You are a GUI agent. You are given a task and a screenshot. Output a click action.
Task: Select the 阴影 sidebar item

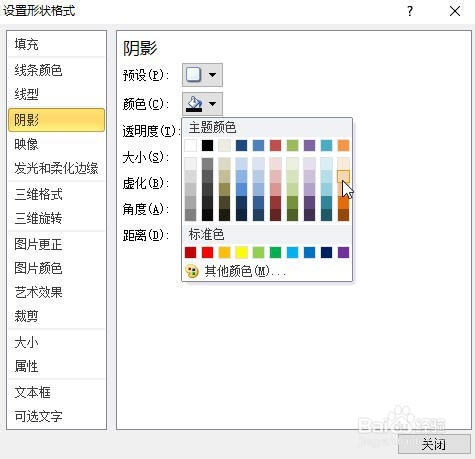(56, 119)
